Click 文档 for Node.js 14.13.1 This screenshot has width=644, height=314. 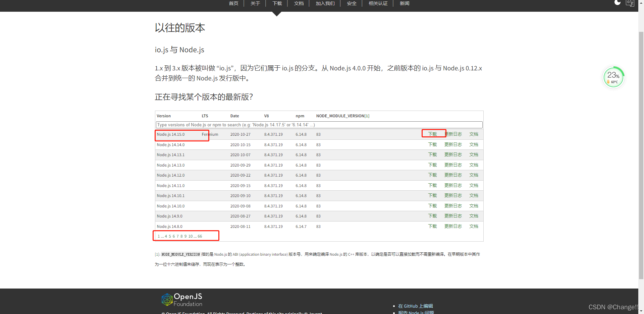[474, 154]
